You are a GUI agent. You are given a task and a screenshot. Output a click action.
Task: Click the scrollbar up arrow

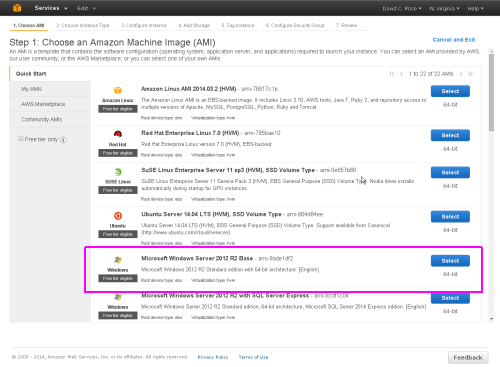(x=491, y=51)
